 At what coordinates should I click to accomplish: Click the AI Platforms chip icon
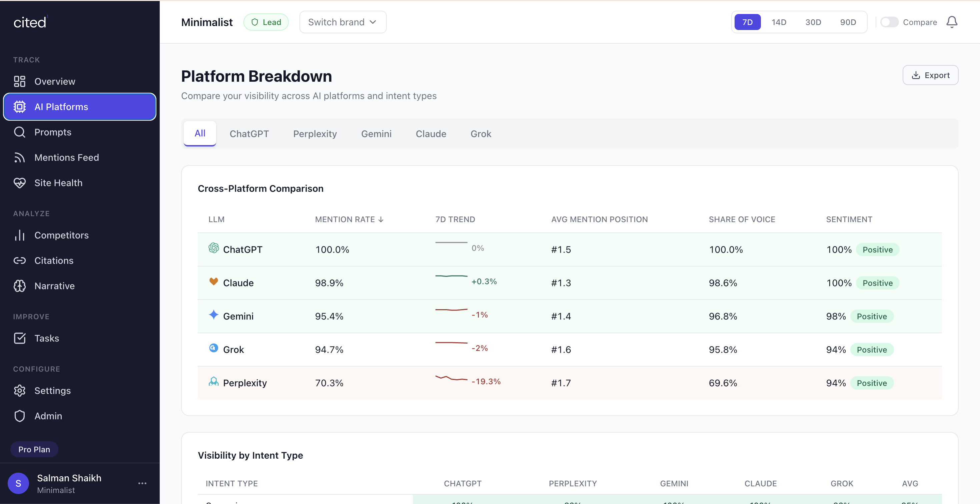click(x=19, y=107)
